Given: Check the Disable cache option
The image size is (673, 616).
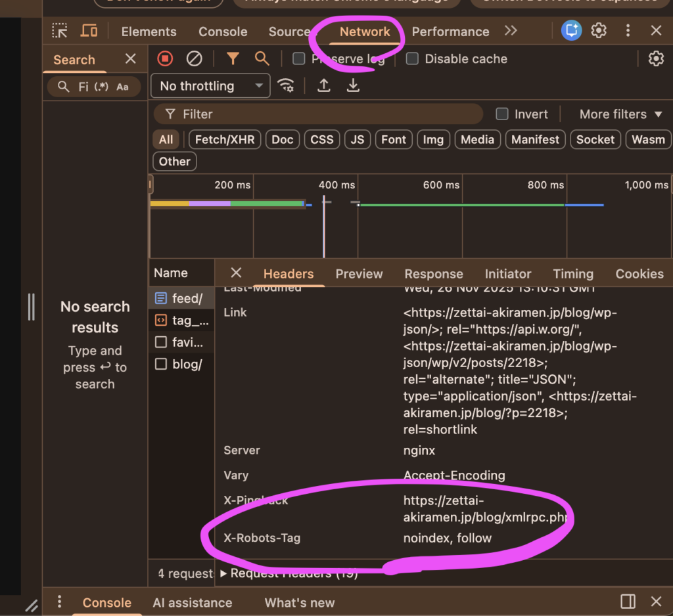Looking at the screenshot, I should point(413,59).
